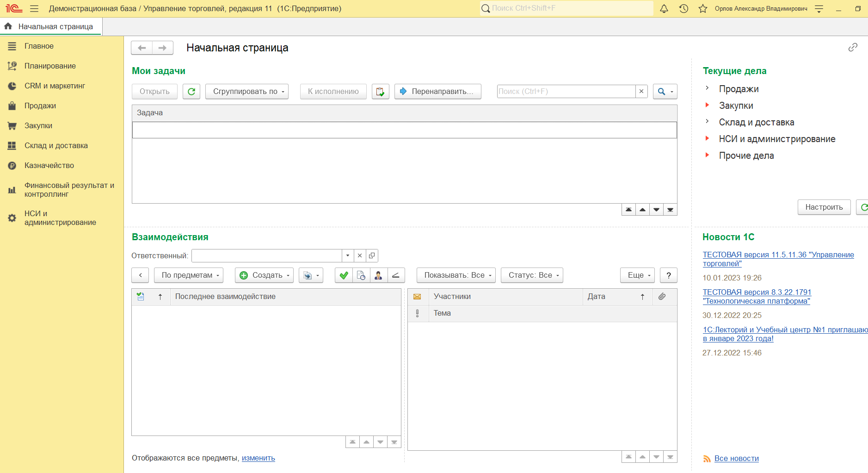This screenshot has height=473, width=868.
Task: Click the Настроить button
Action: (x=824, y=207)
